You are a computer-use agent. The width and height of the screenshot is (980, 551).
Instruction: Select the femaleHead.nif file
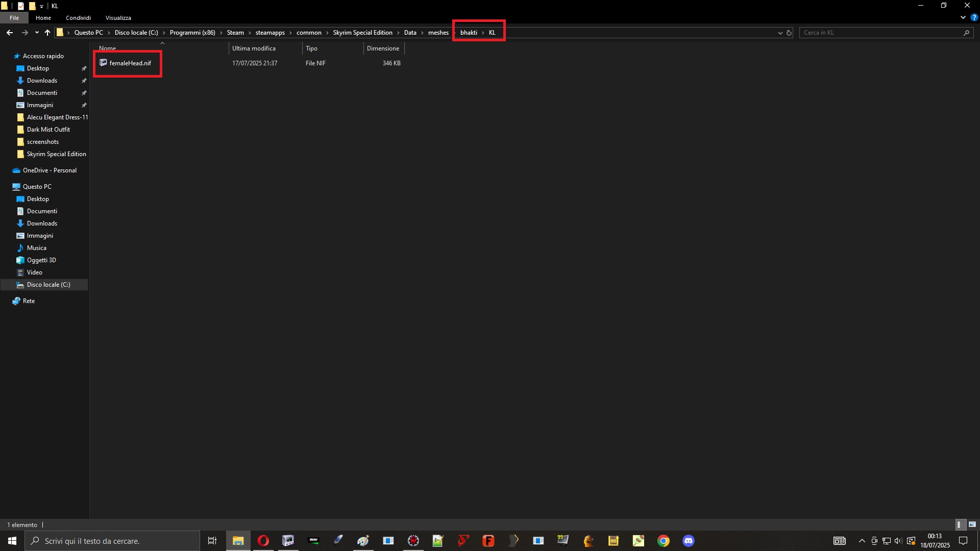click(130, 63)
